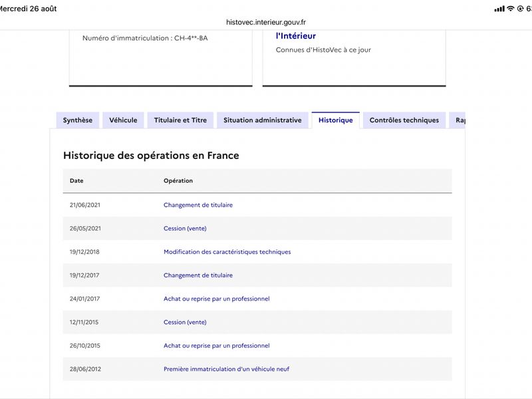532x399 pixels.
Task: Open Changement de titulaire from 19/12/2017
Action: [198, 275]
